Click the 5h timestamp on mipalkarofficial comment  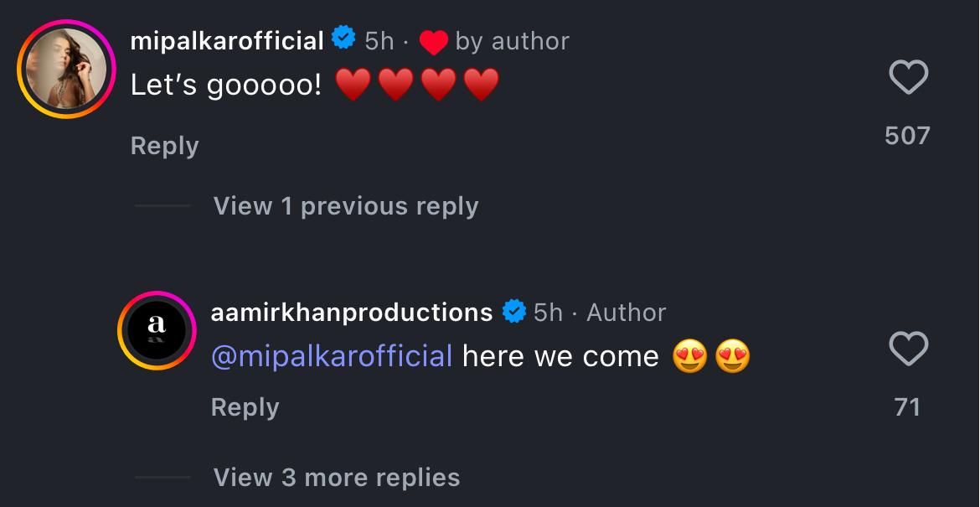pos(379,40)
